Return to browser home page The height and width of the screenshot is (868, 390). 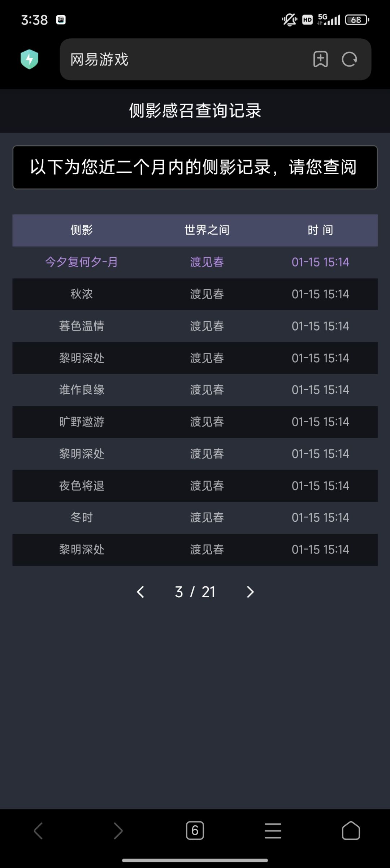click(x=351, y=831)
